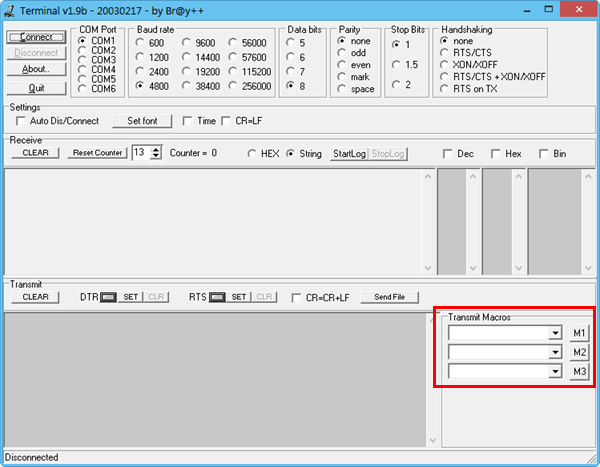Open the M1 macro dropdown
Screen dimensions: 600x467
(x=555, y=333)
